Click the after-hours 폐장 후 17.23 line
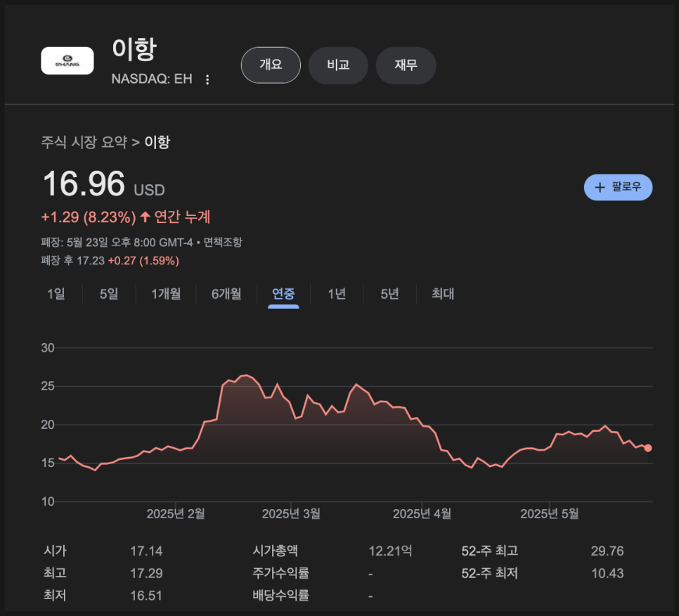The width and height of the screenshot is (679, 616). (x=110, y=261)
